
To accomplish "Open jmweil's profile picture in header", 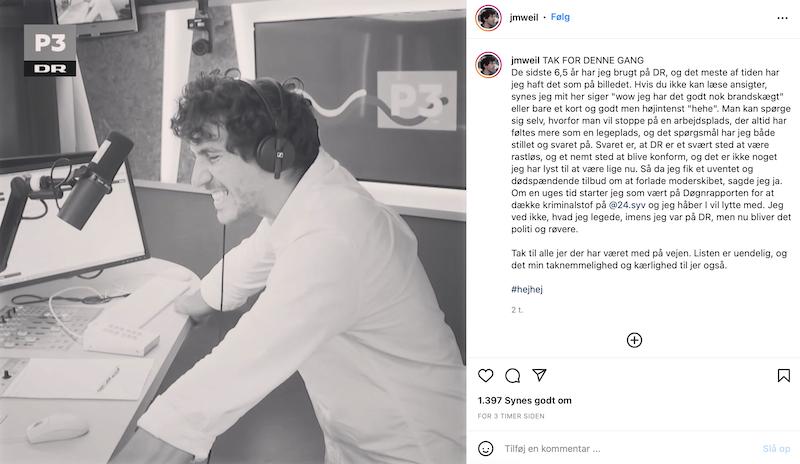I will (488, 18).
